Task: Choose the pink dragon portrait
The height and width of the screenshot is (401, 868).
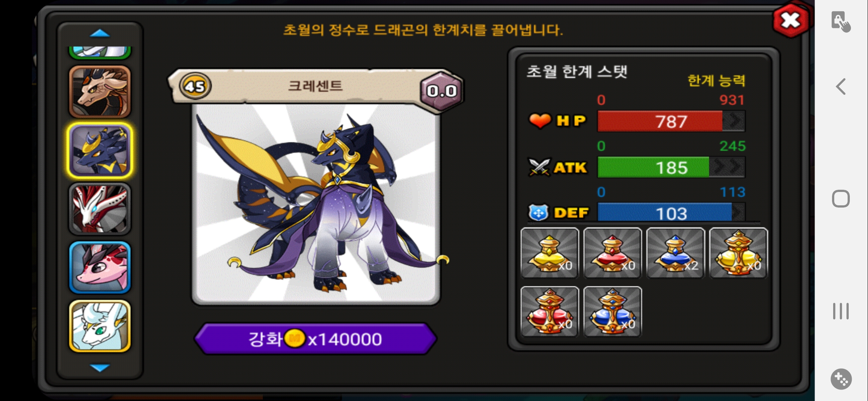Action: 100,268
